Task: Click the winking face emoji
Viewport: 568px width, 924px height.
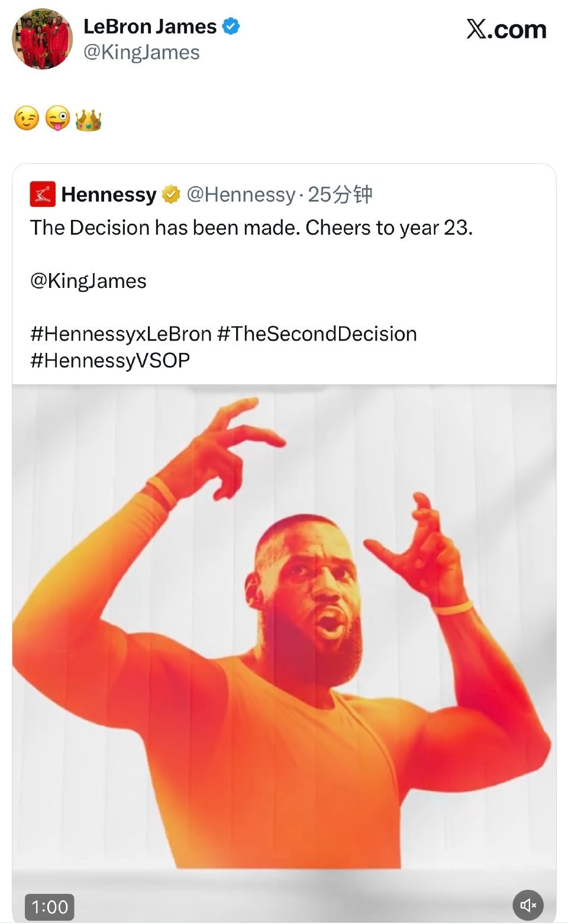Action: tap(27, 118)
